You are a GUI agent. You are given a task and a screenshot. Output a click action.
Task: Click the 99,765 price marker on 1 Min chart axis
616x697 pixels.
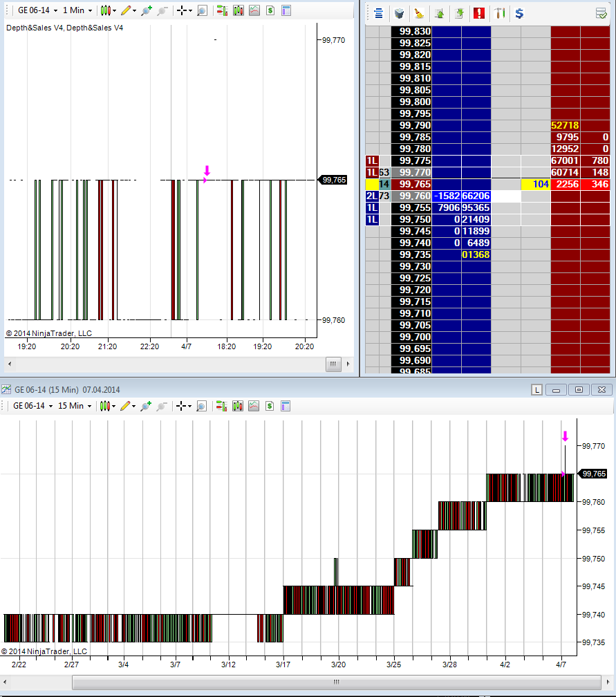(x=333, y=180)
